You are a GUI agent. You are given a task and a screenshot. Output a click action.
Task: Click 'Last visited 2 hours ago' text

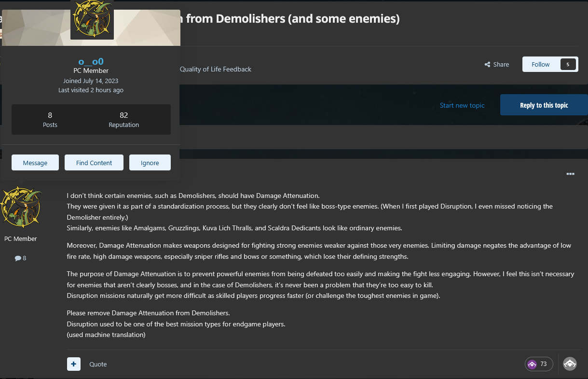(x=91, y=90)
